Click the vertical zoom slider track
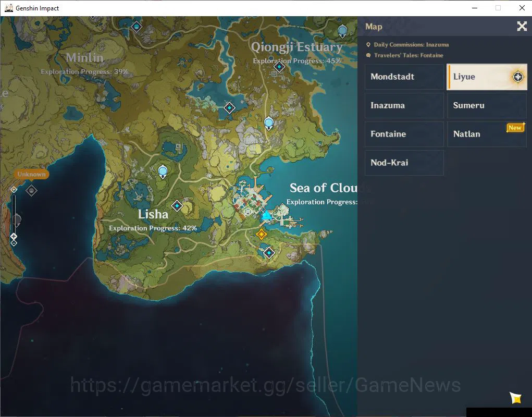Screen dimensions: 532x417 coord(14,214)
